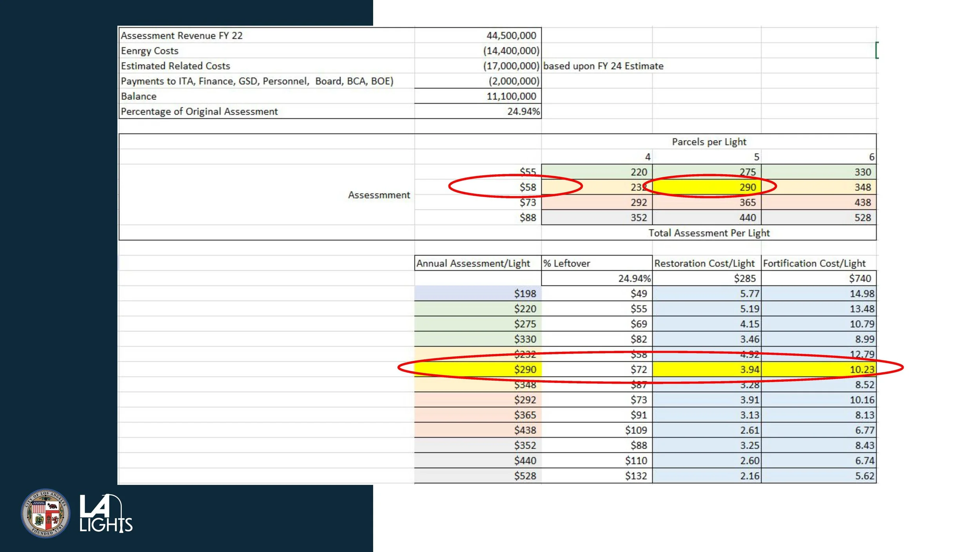Click the $72 leftover cell
The image size is (980, 552).
(597, 369)
